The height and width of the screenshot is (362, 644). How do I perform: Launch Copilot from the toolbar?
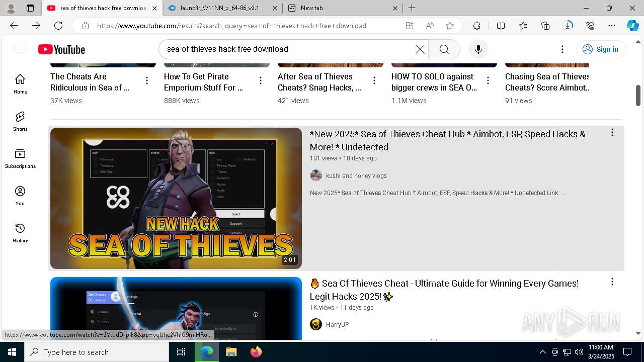tap(632, 26)
